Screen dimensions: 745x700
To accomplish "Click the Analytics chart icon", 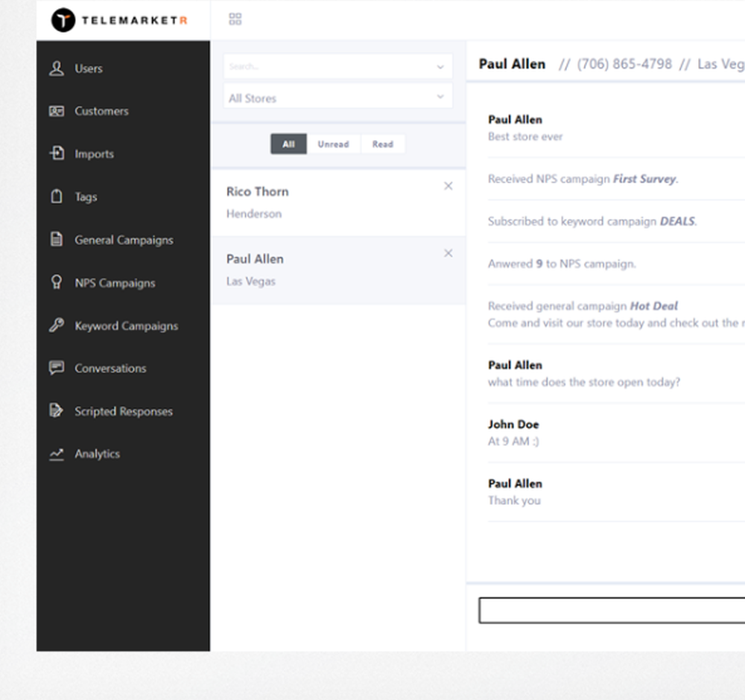I will coord(57,454).
